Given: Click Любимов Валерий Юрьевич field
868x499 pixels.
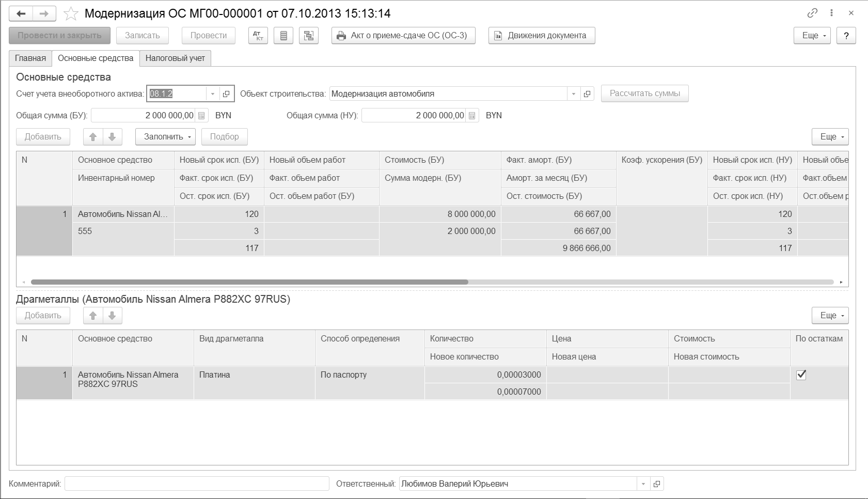Looking at the screenshot, I should (518, 484).
